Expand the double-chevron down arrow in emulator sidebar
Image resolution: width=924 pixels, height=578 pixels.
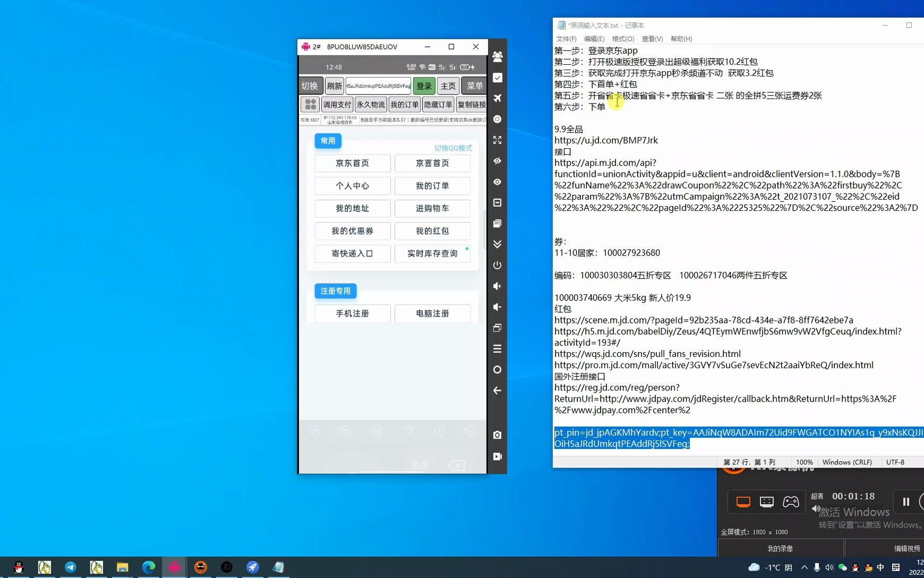[497, 244]
